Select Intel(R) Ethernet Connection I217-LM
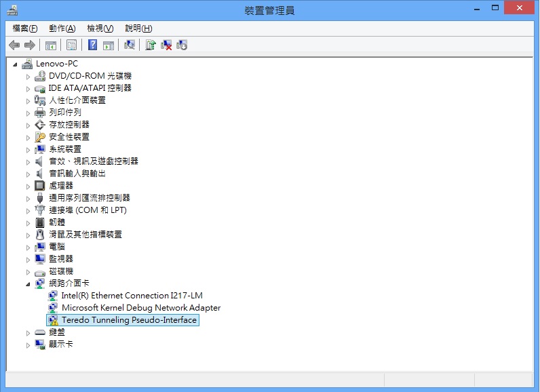 coord(132,296)
